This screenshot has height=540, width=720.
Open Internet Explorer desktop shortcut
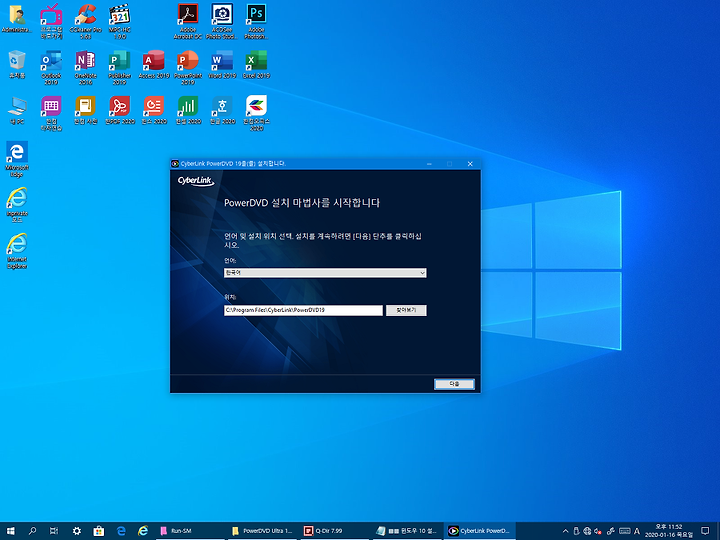tap(17, 251)
